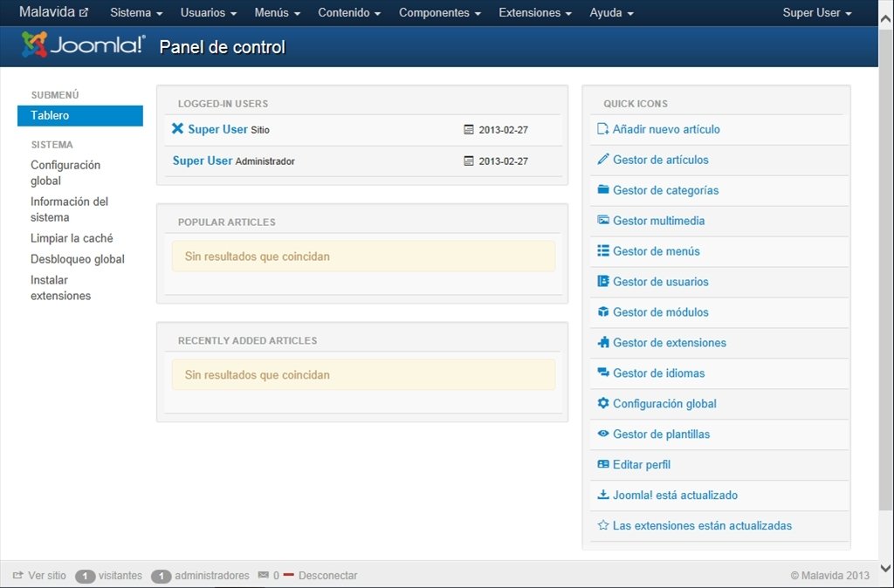This screenshot has width=894, height=588.
Task: Open the Gestor de artículos link
Action: click(660, 160)
